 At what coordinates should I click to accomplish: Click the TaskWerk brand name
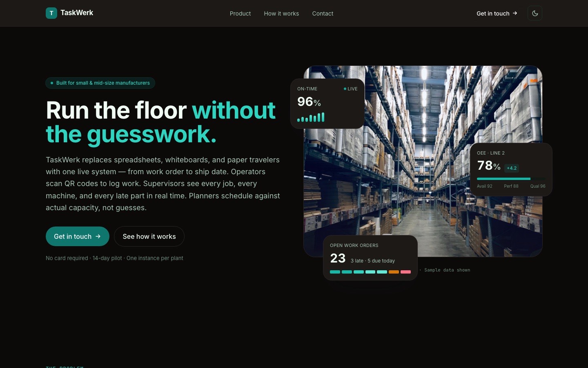[x=77, y=13]
